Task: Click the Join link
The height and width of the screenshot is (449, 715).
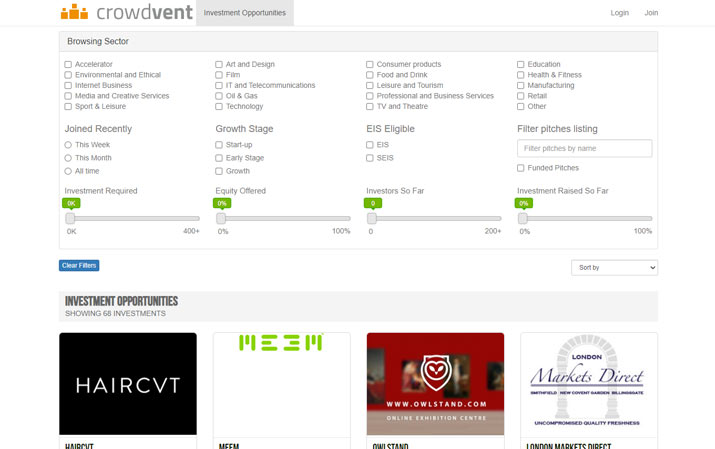Action: point(651,13)
